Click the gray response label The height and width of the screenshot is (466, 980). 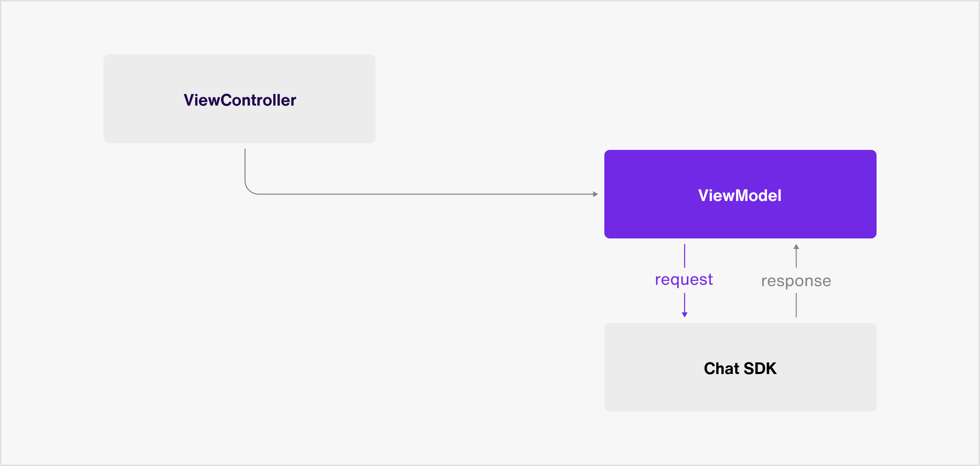coord(796,282)
